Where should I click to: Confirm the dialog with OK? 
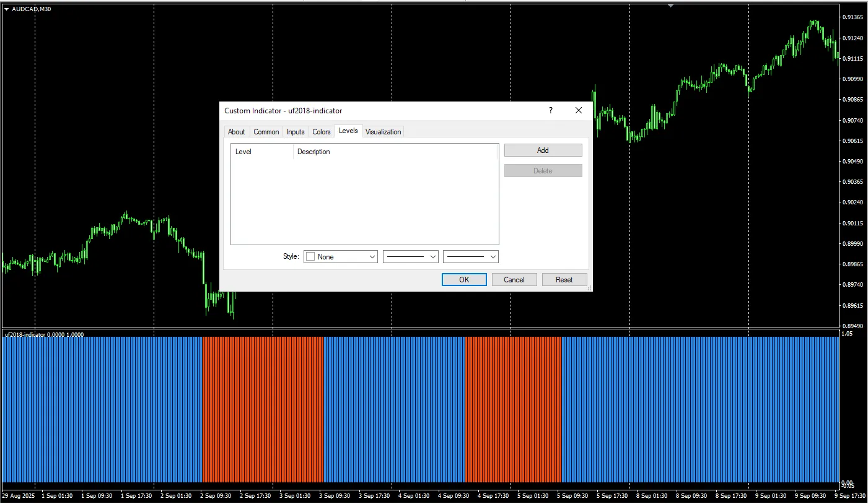click(464, 280)
